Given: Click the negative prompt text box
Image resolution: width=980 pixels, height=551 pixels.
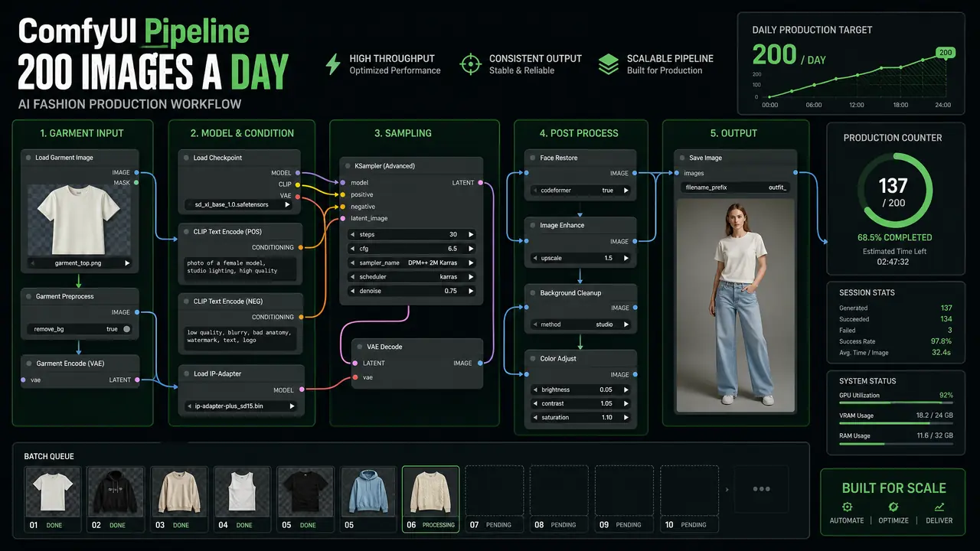Looking at the screenshot, I should tap(240, 337).
